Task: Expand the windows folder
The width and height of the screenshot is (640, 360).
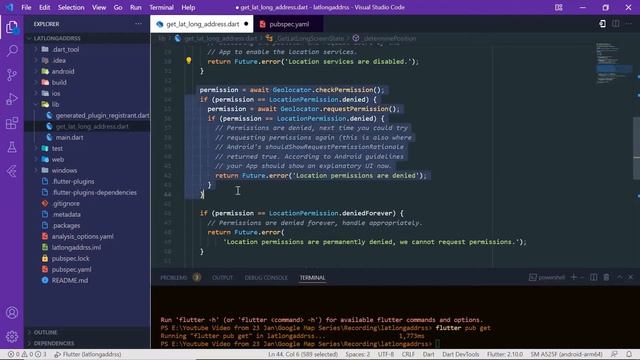Action: click(x=36, y=171)
